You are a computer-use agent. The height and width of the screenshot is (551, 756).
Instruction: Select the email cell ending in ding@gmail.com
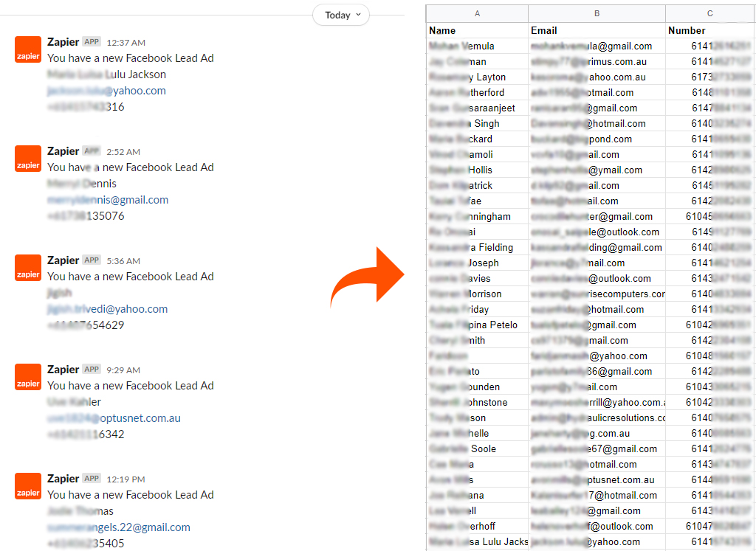tap(597, 248)
